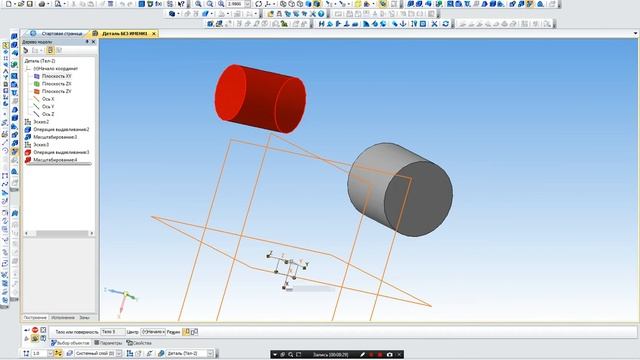Click the Print icon

pyautogui.click(x=42, y=4)
